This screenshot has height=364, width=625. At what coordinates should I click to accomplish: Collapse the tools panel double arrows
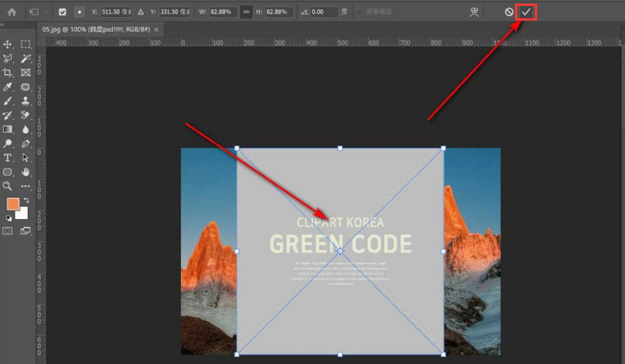(2, 25)
